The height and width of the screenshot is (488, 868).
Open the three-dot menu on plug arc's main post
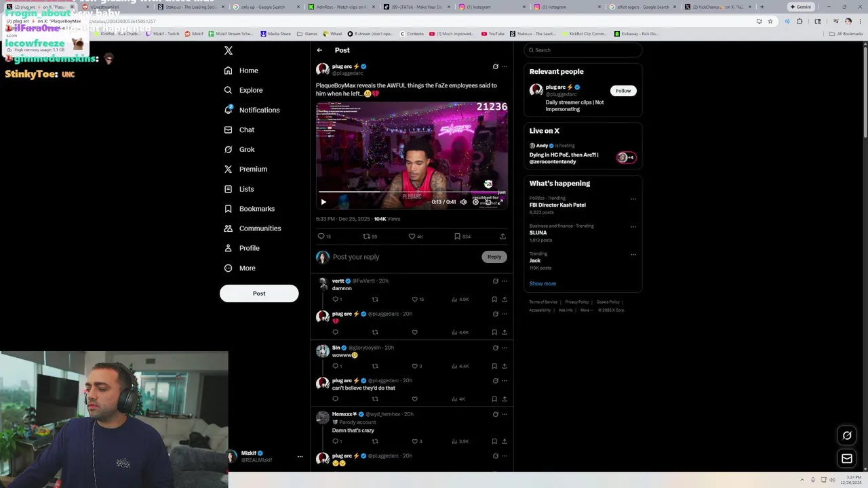pyautogui.click(x=505, y=66)
